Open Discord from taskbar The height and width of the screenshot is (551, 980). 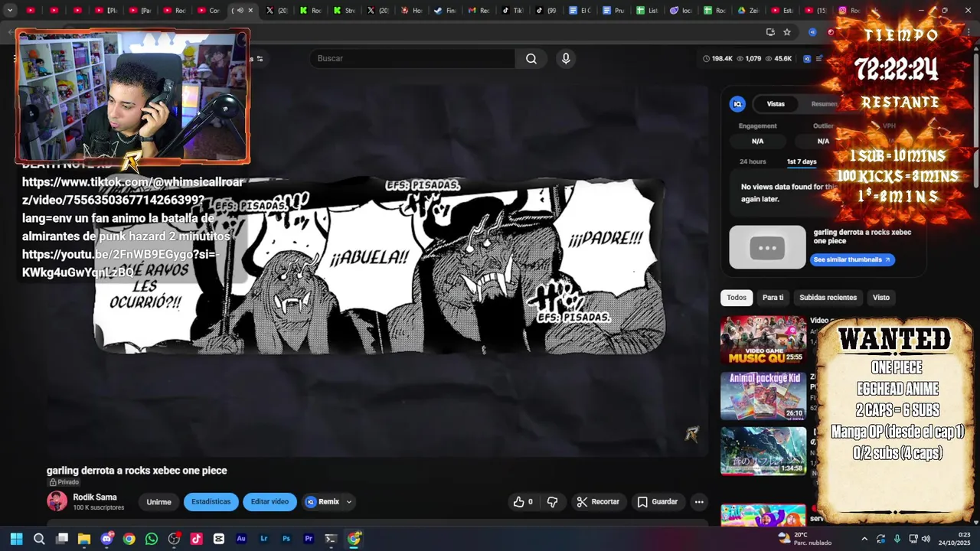[x=107, y=539]
